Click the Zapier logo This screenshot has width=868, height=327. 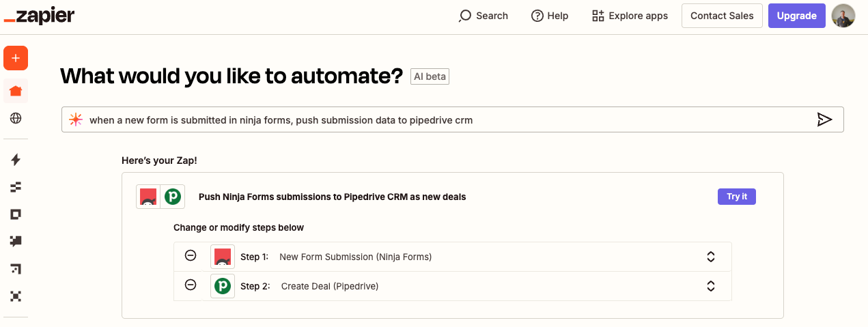[39, 16]
